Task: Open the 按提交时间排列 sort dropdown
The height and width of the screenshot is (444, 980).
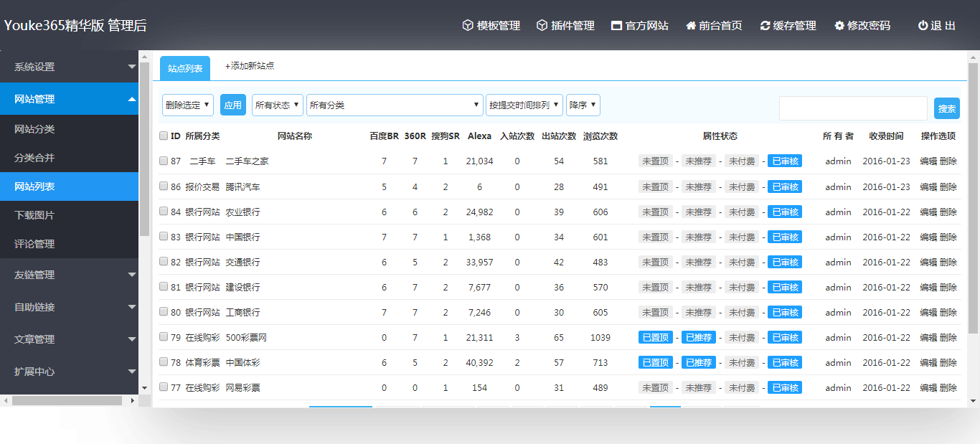Action: coord(524,105)
